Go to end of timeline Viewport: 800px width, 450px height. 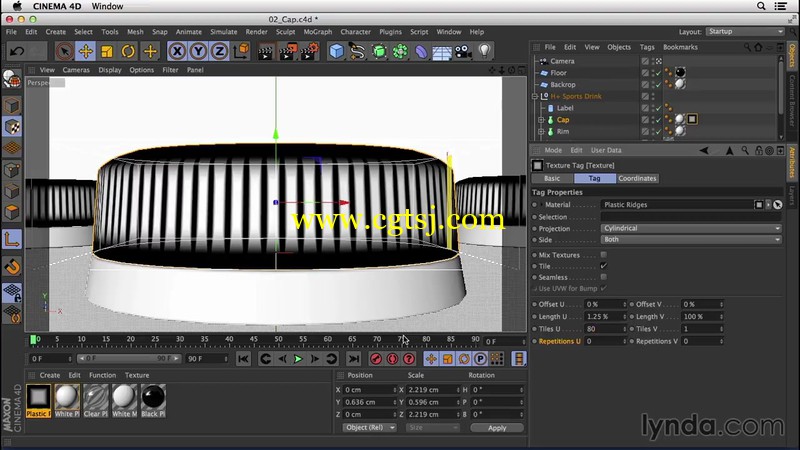[x=354, y=359]
